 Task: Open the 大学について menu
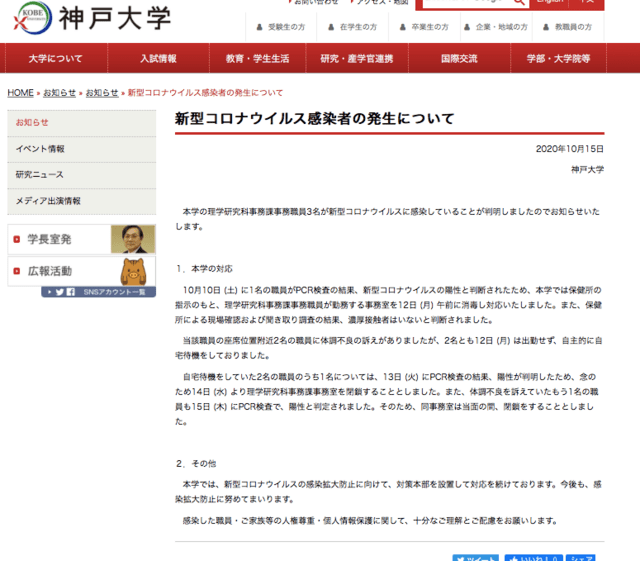[x=56, y=58]
